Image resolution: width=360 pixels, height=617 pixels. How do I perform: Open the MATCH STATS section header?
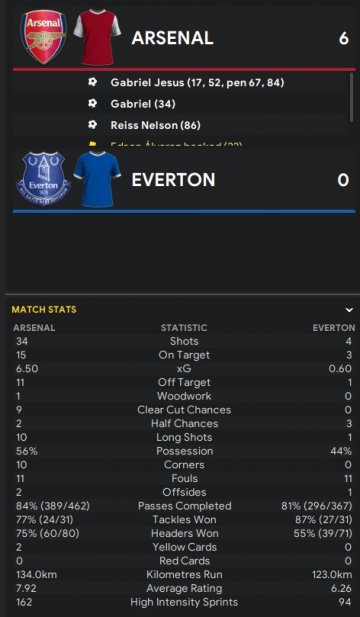pos(44,310)
